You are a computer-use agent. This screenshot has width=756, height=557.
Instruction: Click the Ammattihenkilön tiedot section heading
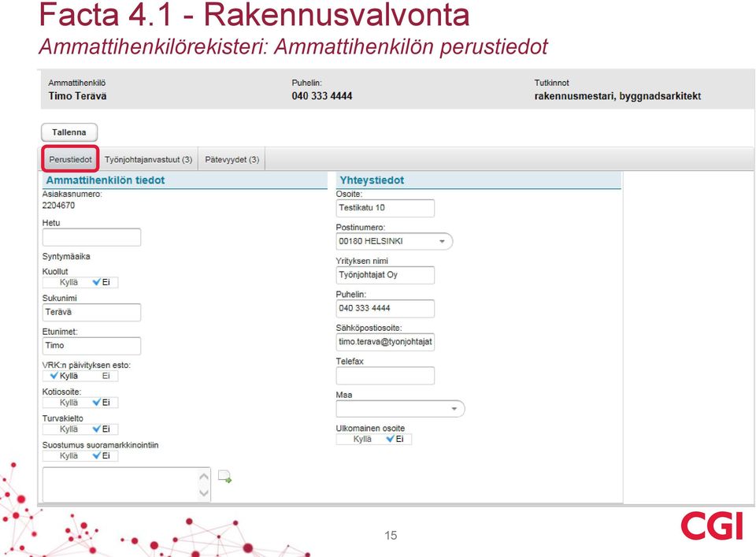point(105,180)
